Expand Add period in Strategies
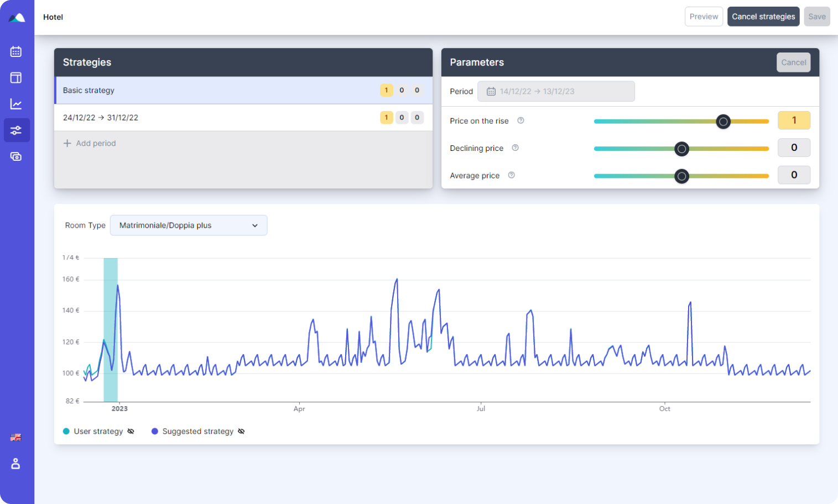Viewport: 838px width, 504px height. [x=90, y=143]
